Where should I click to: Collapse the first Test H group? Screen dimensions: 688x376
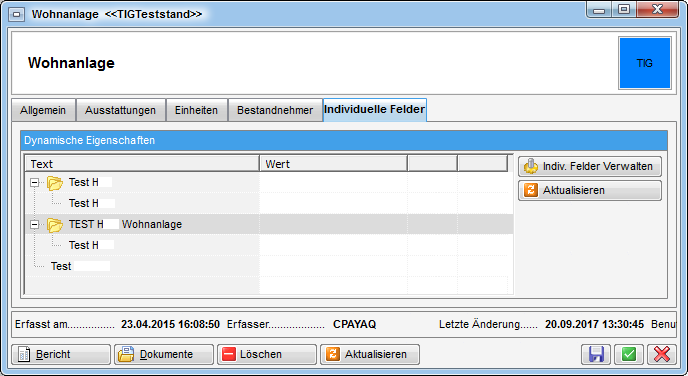(x=34, y=183)
